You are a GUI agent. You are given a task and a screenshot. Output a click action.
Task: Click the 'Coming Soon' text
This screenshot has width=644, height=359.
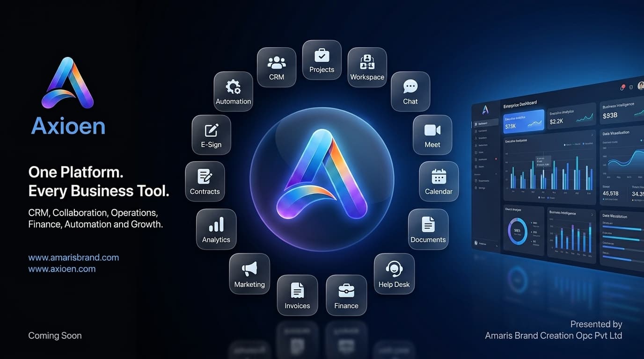[55, 336]
